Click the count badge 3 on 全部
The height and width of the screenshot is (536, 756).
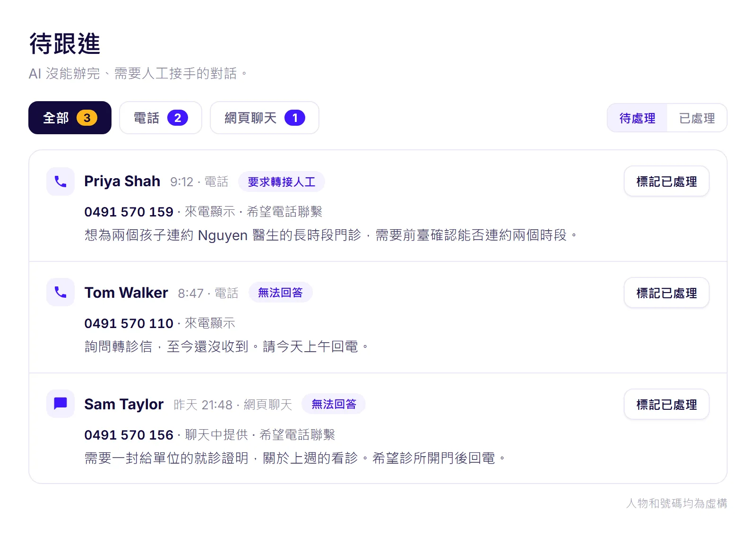click(87, 118)
